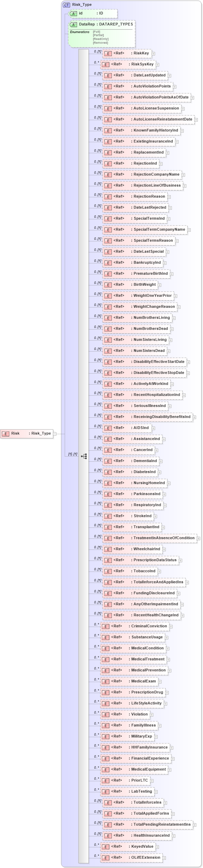203x868 pixels.
Task: Click the A icon of DataRep attribute
Action: [x=73, y=25]
